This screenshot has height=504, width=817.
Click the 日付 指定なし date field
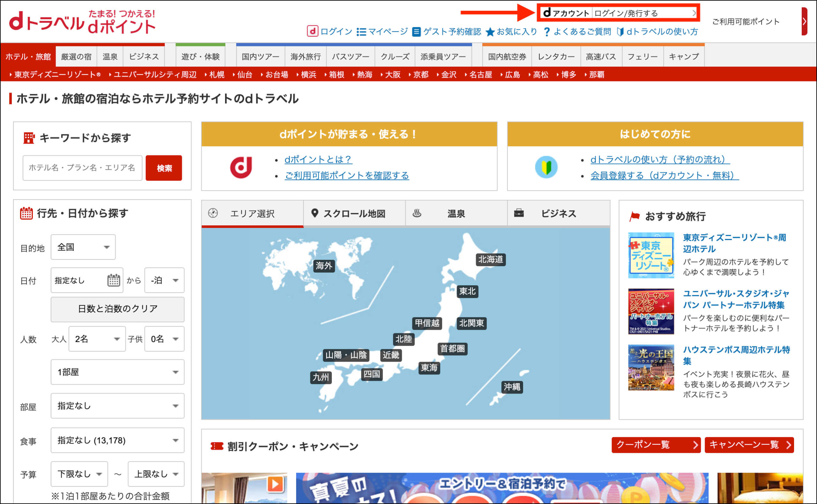click(86, 280)
